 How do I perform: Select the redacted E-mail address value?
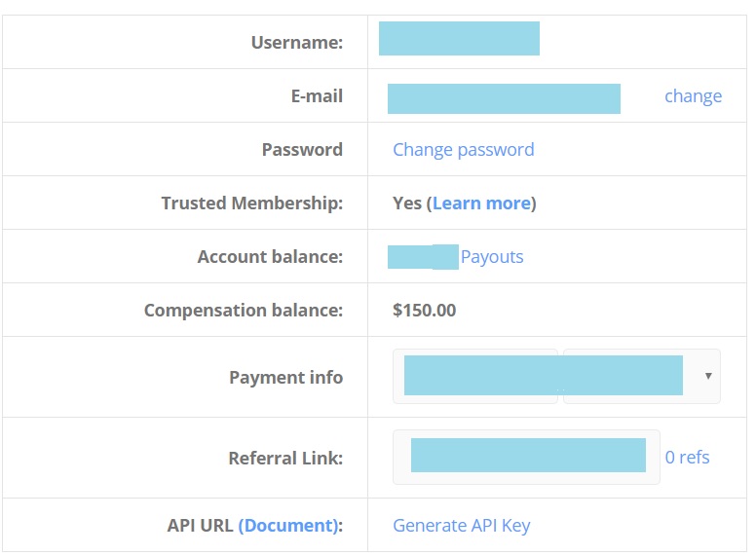504,98
